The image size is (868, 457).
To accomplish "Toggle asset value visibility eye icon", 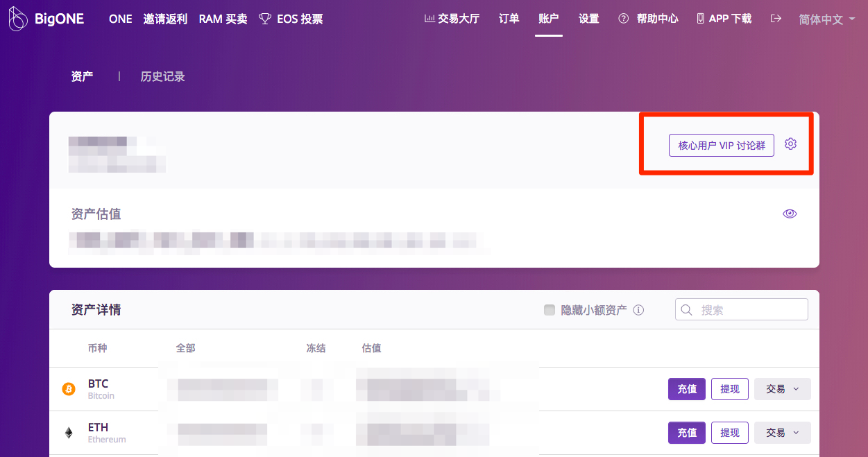I will pyautogui.click(x=790, y=214).
